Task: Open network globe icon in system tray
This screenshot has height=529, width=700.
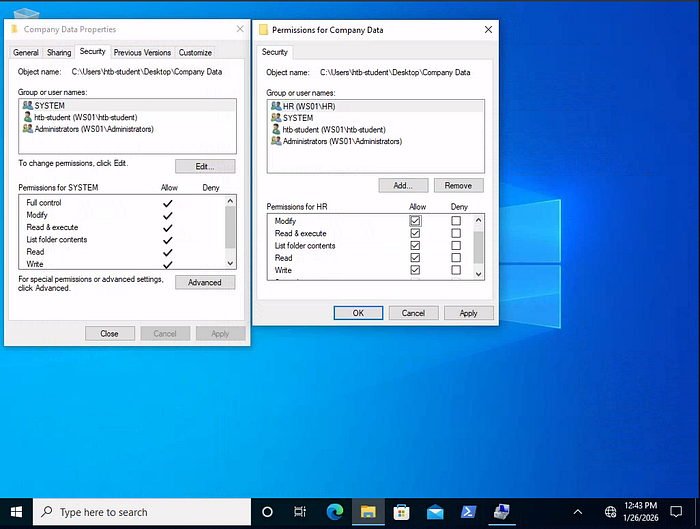Action: (x=610, y=512)
